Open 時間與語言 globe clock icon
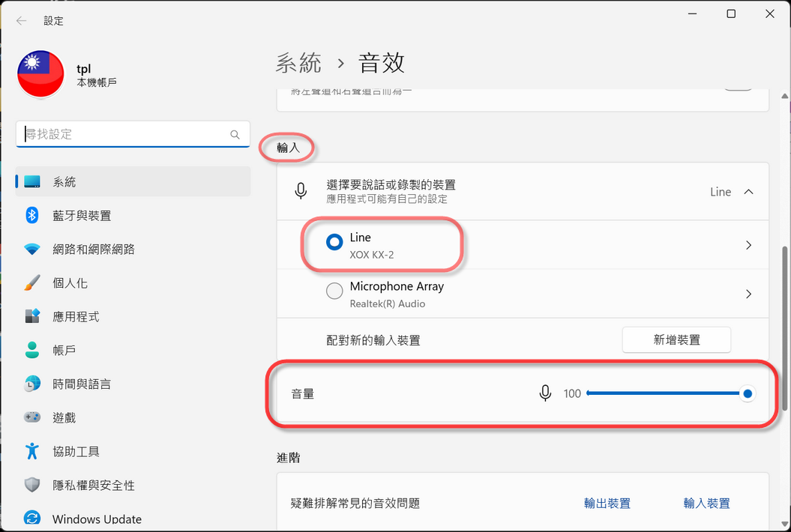791x532 pixels. click(32, 384)
